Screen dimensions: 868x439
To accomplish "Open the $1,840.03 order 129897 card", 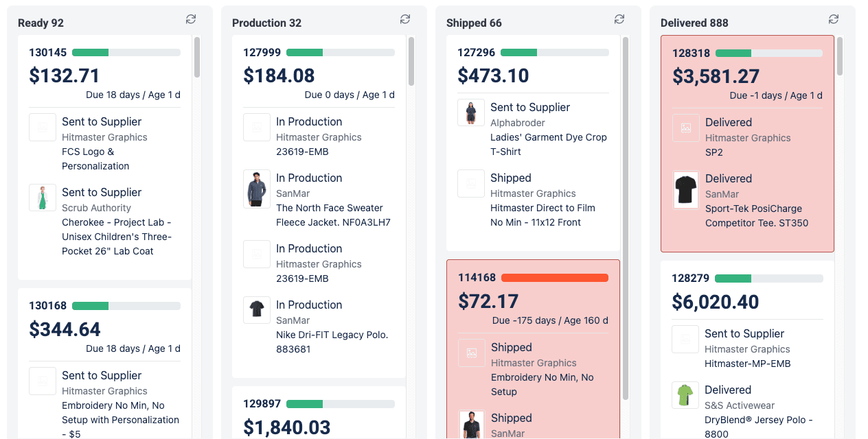I will pyautogui.click(x=319, y=412).
